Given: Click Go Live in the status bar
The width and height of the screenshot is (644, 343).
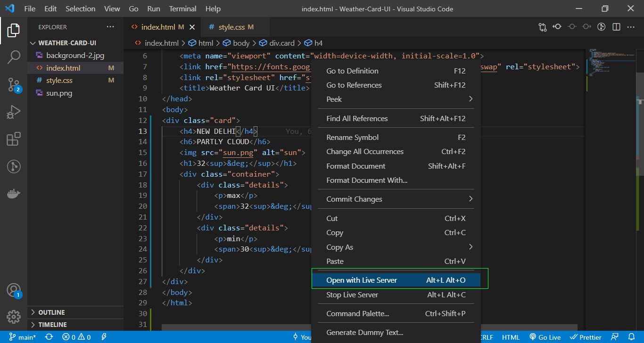Looking at the screenshot, I should click(545, 337).
